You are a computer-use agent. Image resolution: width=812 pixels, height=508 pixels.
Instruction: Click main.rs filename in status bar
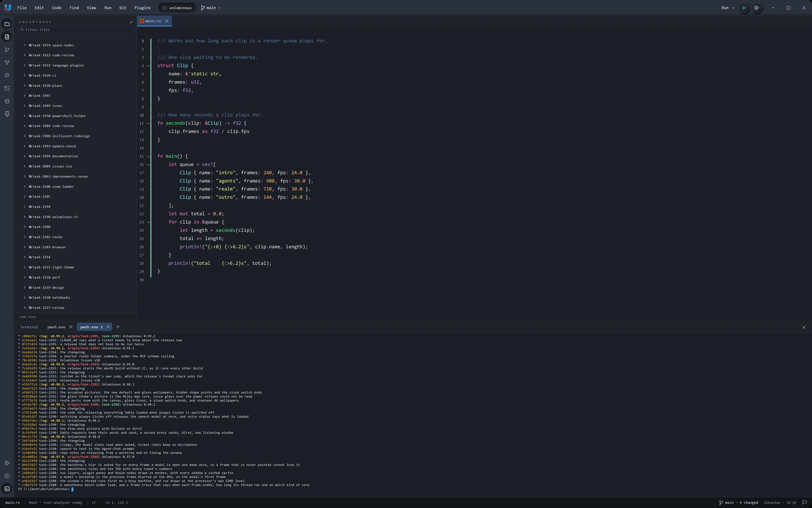(12, 503)
